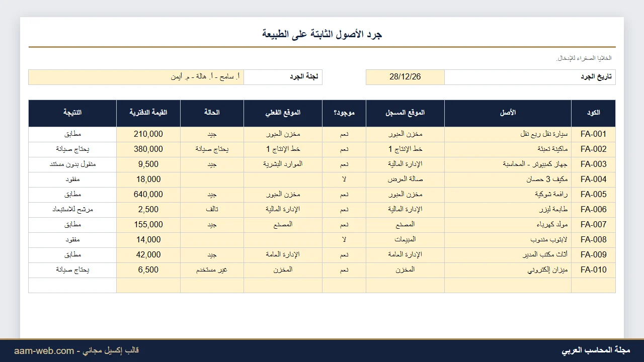This screenshot has height=362, width=644.
Task: Click the committee names cell أ. سامح - أ. هالة - م. أيمن
Action: click(x=136, y=77)
